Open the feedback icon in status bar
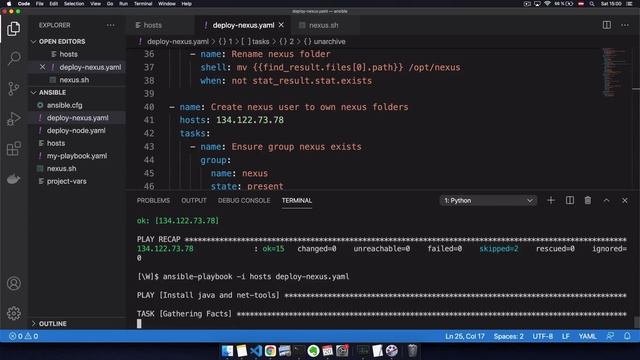 (x=610, y=336)
